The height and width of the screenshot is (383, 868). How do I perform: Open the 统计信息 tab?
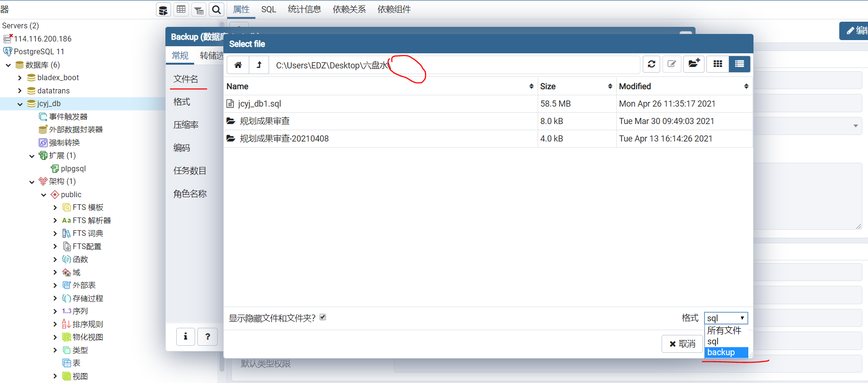(304, 9)
